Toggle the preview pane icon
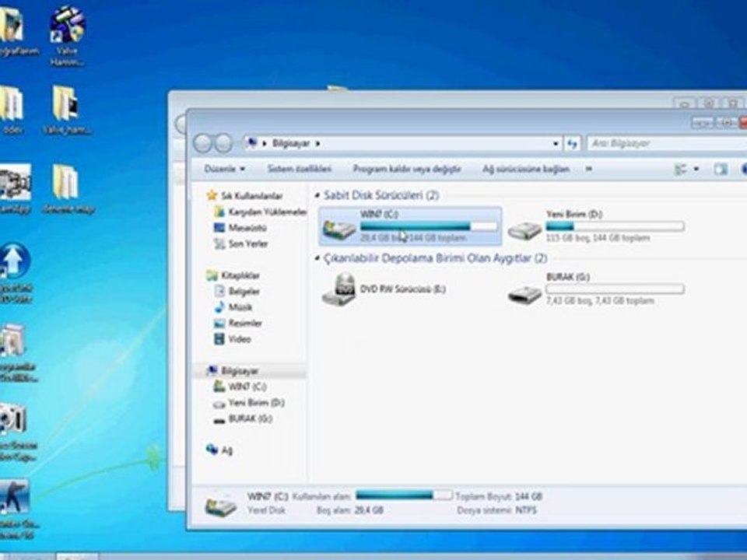 tap(721, 169)
